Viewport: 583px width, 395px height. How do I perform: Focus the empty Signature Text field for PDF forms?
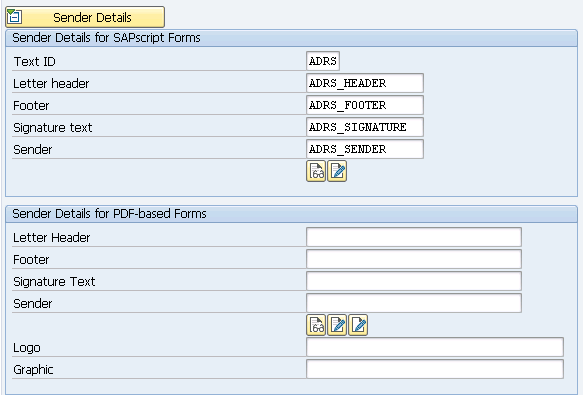point(414,281)
